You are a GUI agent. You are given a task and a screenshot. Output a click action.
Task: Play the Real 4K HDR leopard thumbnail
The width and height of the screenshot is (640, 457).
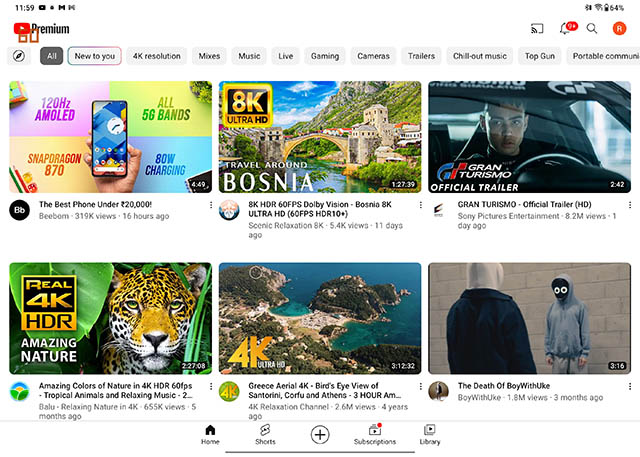(111, 318)
